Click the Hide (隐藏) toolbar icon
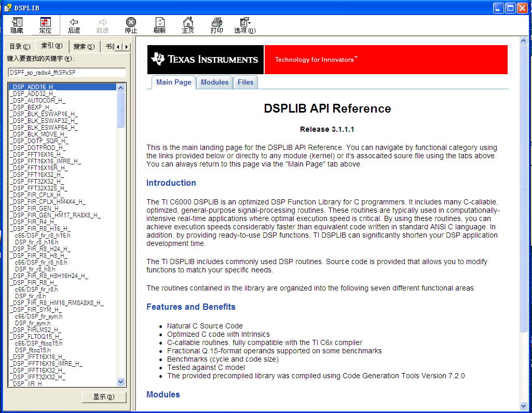The height and width of the screenshot is (413, 532). [17, 25]
